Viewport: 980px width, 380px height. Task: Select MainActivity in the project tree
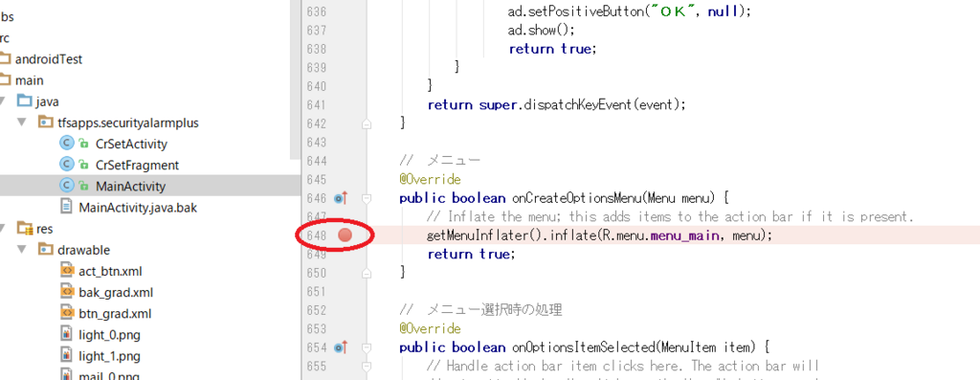[x=130, y=187]
